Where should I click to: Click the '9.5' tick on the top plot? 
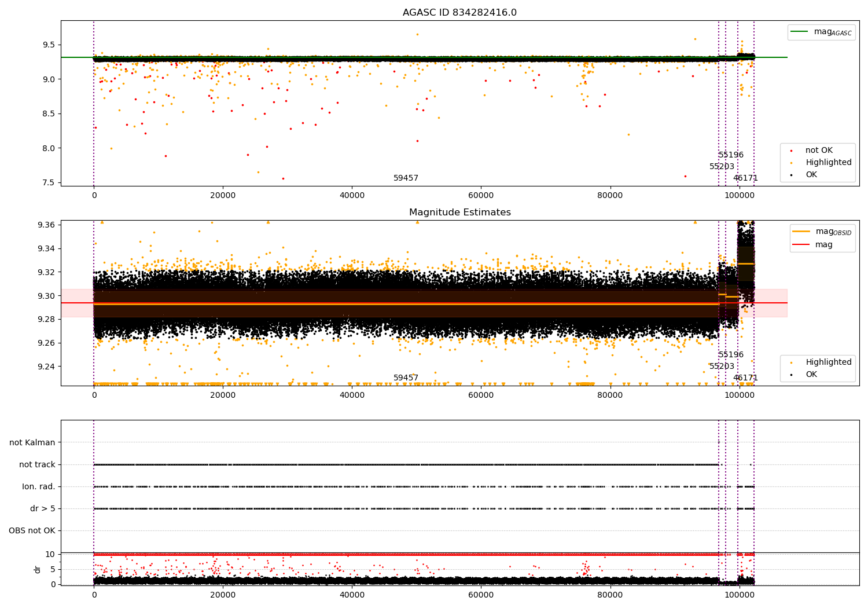(49, 45)
